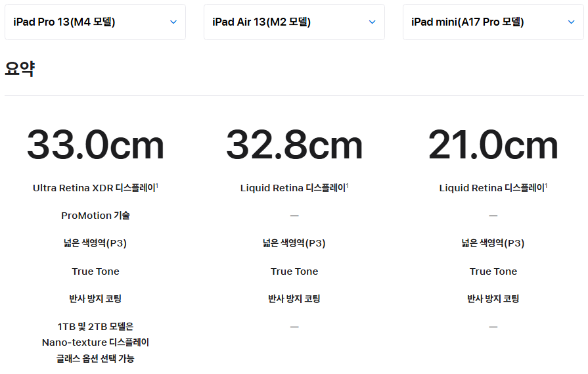Click the 1TB 및 2TB 모델은 text line
588x374 pixels.
point(95,327)
